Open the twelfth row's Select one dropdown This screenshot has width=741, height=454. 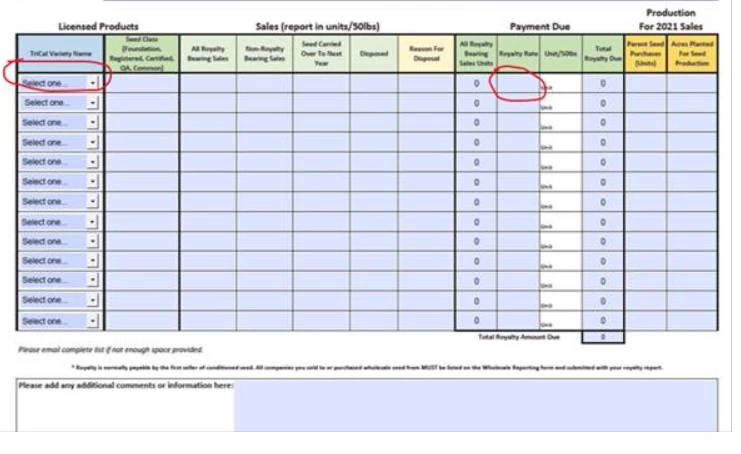pyautogui.click(x=60, y=300)
